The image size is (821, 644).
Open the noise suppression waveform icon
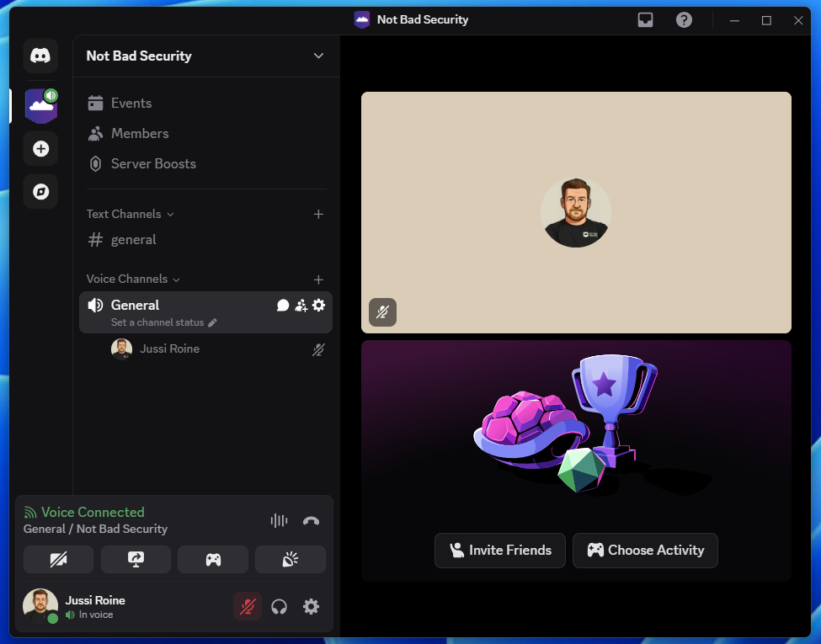(x=279, y=520)
